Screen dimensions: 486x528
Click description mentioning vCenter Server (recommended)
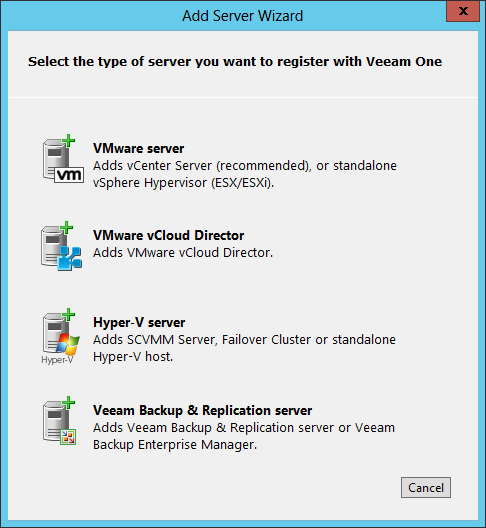[245, 166]
